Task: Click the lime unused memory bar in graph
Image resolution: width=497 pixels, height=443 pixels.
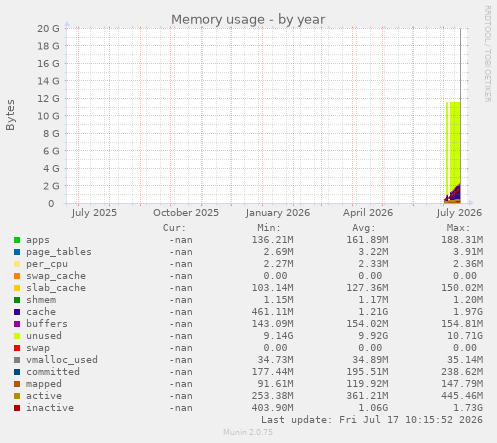Action: (455, 143)
